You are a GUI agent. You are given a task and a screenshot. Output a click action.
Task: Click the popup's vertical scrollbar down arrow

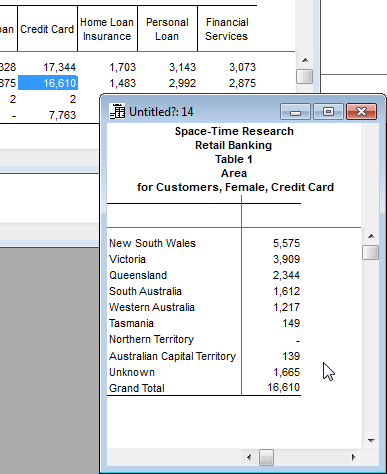tap(371, 440)
